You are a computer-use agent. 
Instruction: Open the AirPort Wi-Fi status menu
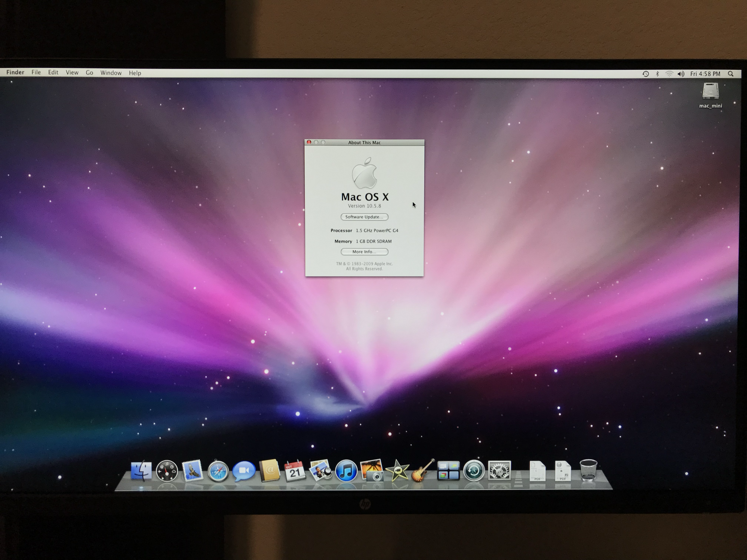tap(669, 74)
